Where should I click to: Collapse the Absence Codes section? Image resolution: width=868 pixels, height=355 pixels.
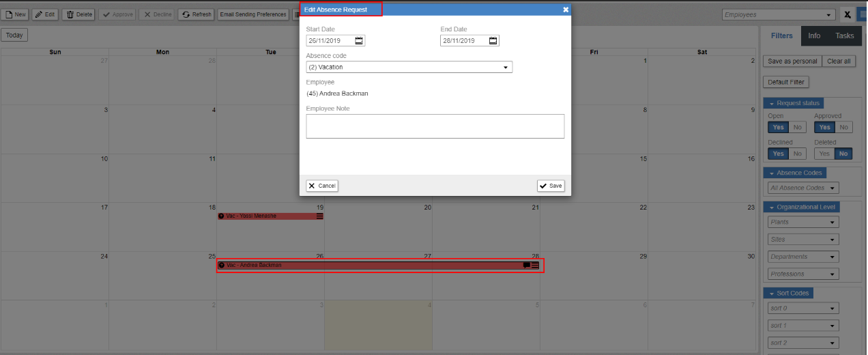795,173
